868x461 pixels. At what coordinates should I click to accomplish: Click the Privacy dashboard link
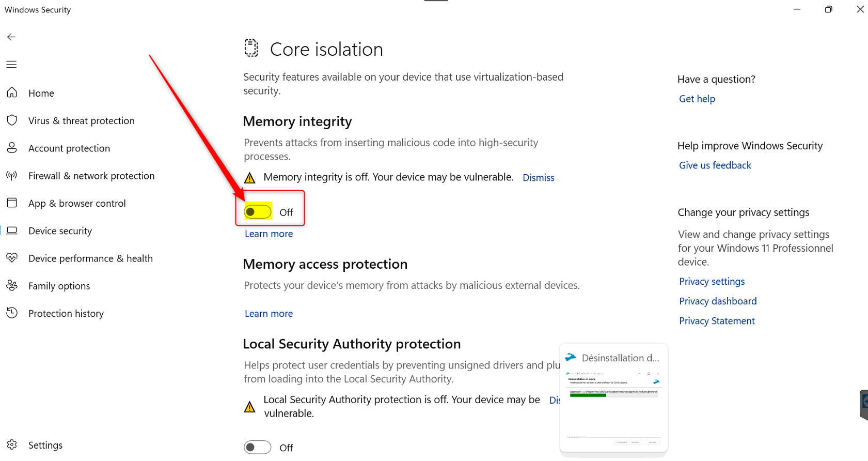click(717, 301)
